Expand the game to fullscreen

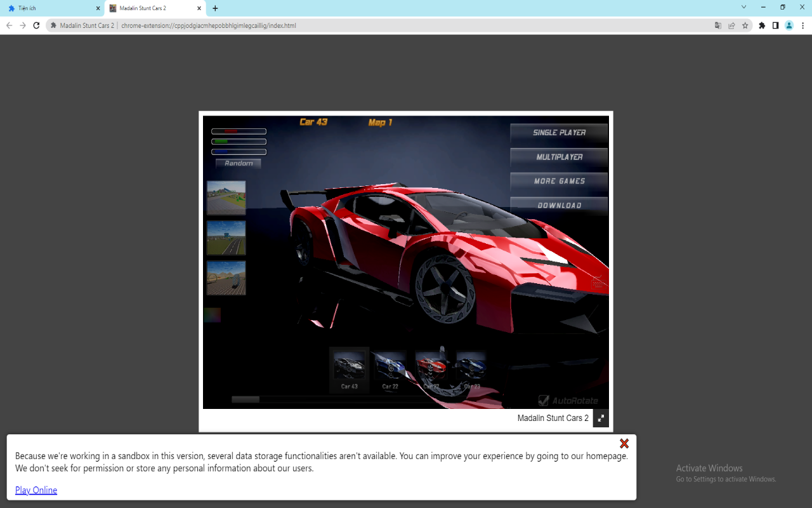coord(601,418)
